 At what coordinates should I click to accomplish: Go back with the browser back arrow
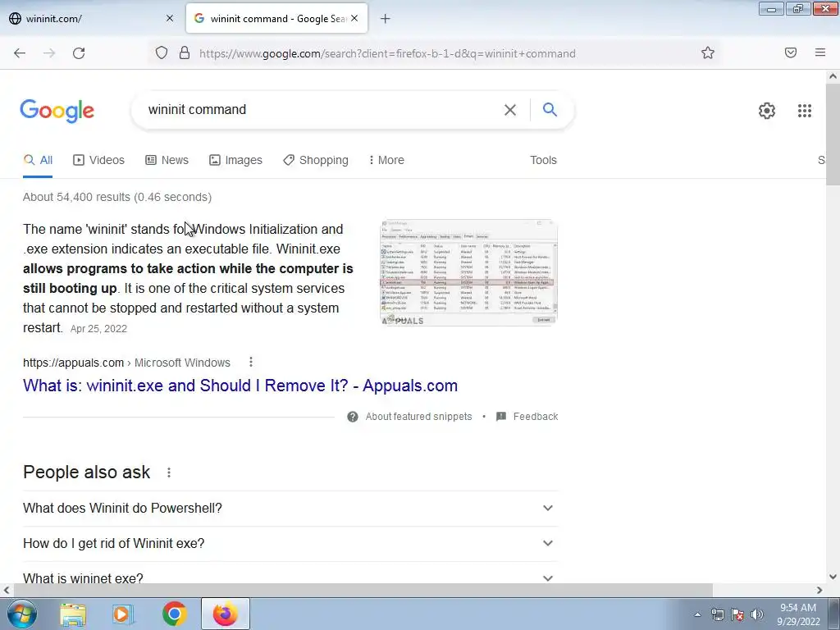click(20, 53)
